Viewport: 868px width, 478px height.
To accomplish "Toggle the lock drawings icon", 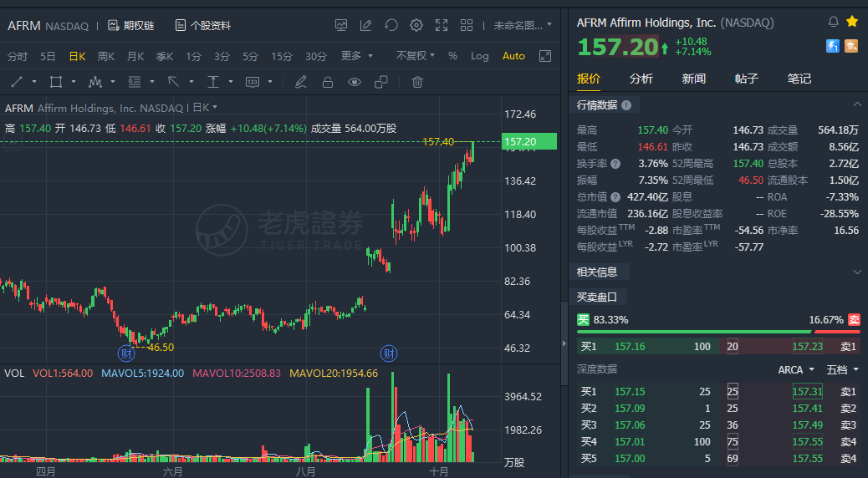I will point(328,82).
